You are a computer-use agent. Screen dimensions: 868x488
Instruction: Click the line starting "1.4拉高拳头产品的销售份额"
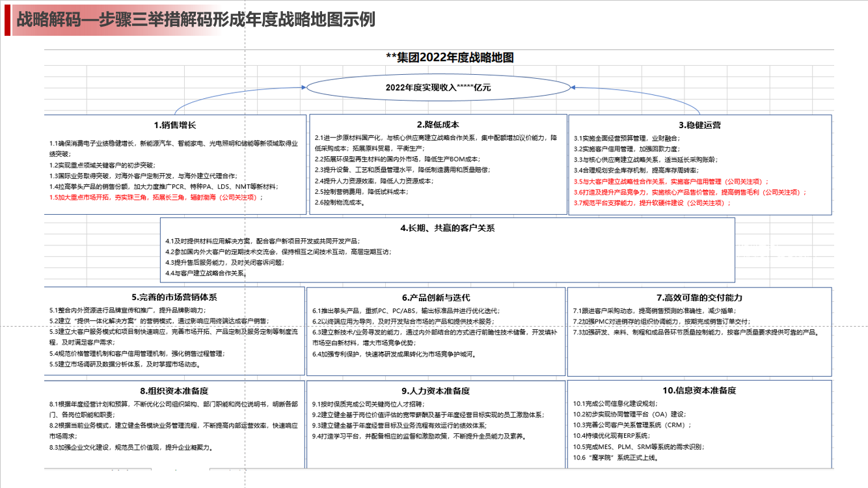[x=164, y=186]
